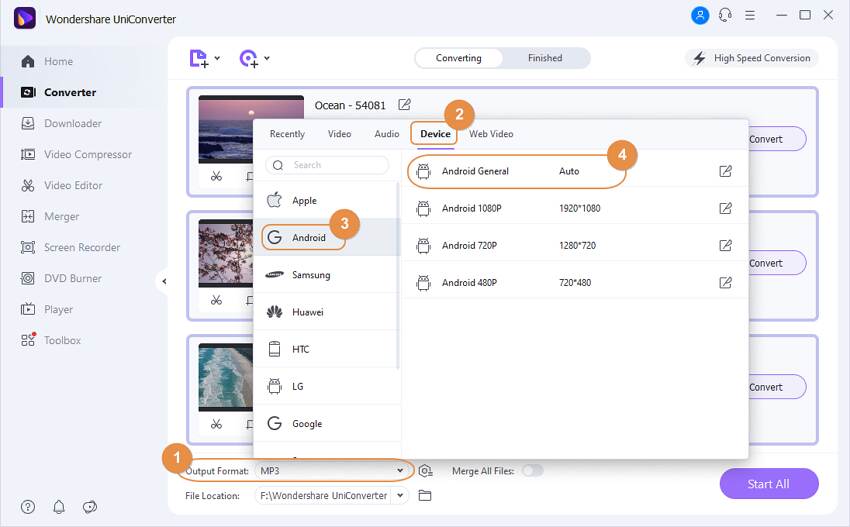Open the user account profile icon
This screenshot has height=527, width=850.
click(700, 15)
